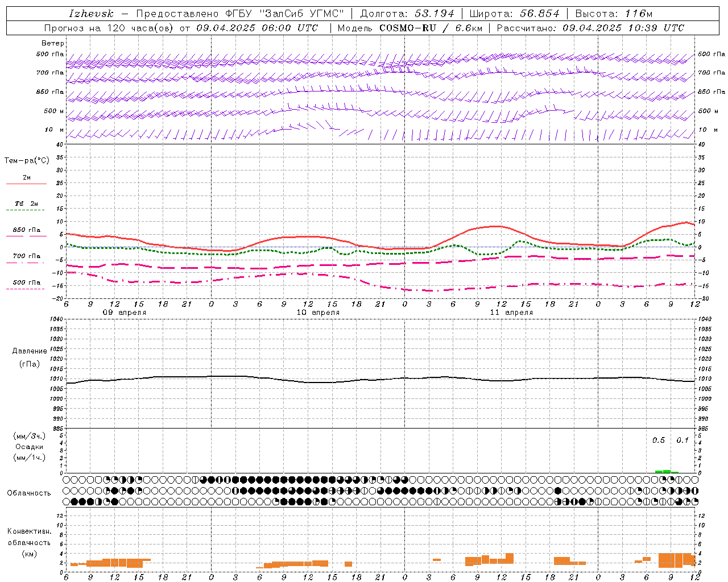728x582 pixels.
Task: Click the 'Давление' pressure section label
Action: click(x=30, y=351)
